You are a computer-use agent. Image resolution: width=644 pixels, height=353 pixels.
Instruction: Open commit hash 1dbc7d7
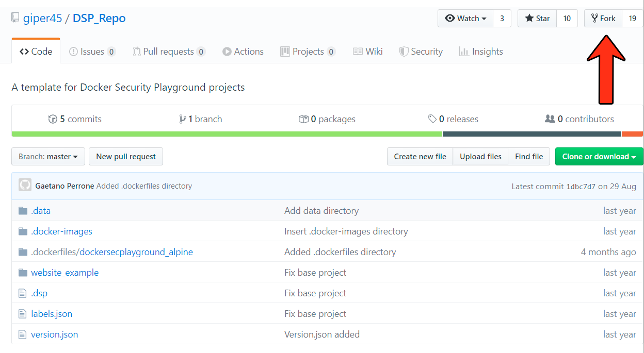[x=581, y=187]
